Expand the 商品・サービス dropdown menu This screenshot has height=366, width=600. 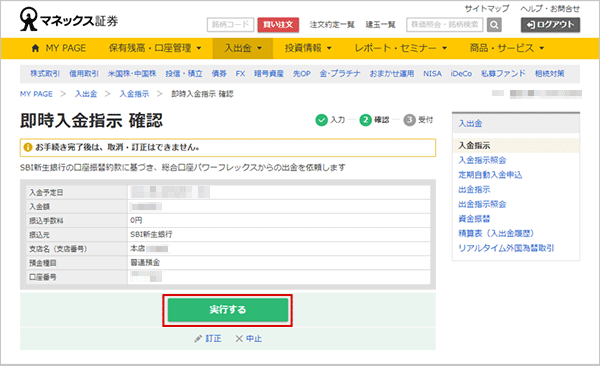[507, 48]
